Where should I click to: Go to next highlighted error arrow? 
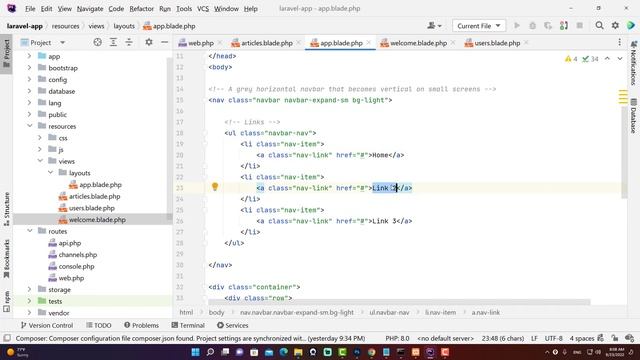tap(620, 59)
